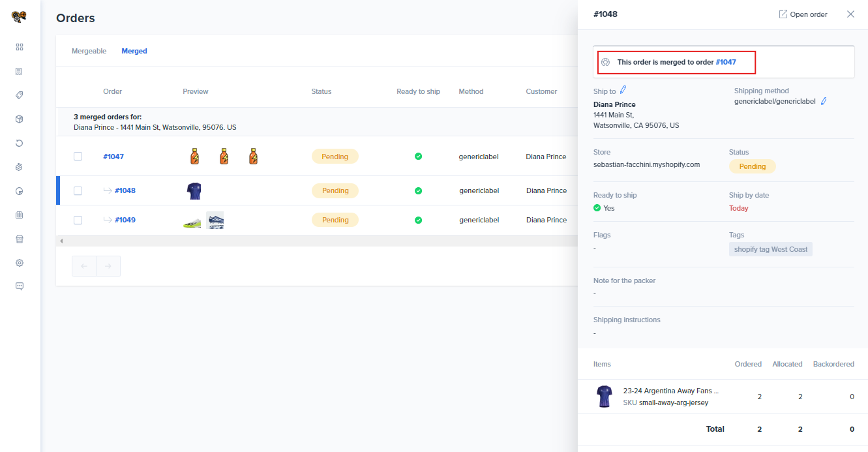868x452 pixels.
Task: Open the settings gear icon in sidebar
Action: pyautogui.click(x=20, y=263)
